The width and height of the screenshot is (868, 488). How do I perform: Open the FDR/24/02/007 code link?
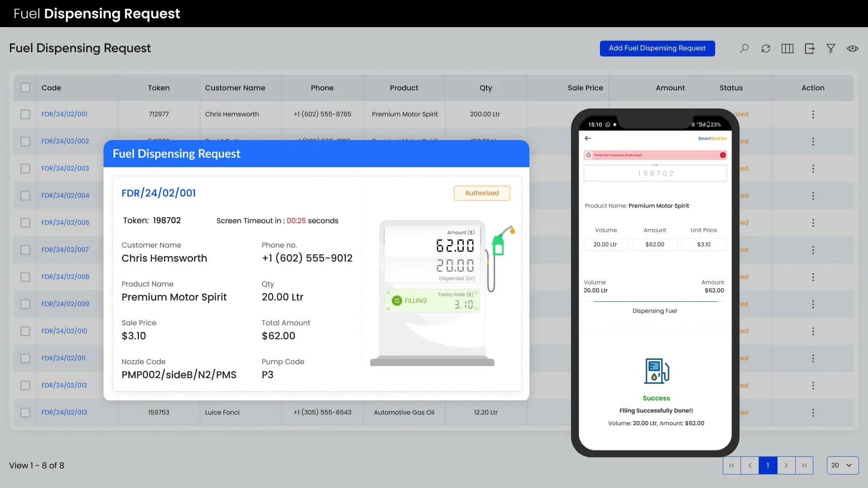(x=65, y=249)
